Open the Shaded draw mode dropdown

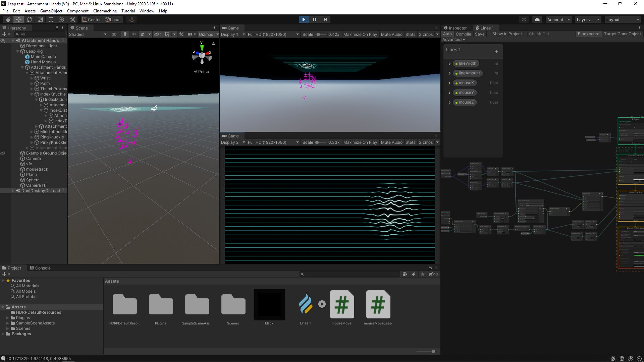coord(88,34)
